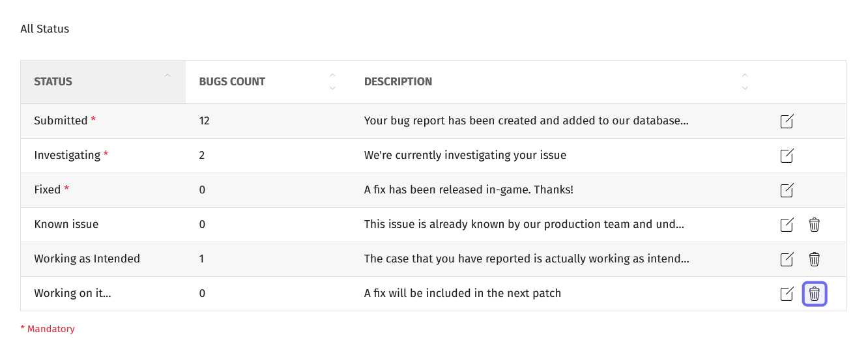This screenshot has height=338, width=868.
Task: Click the Known issue description text
Action: 524,224
